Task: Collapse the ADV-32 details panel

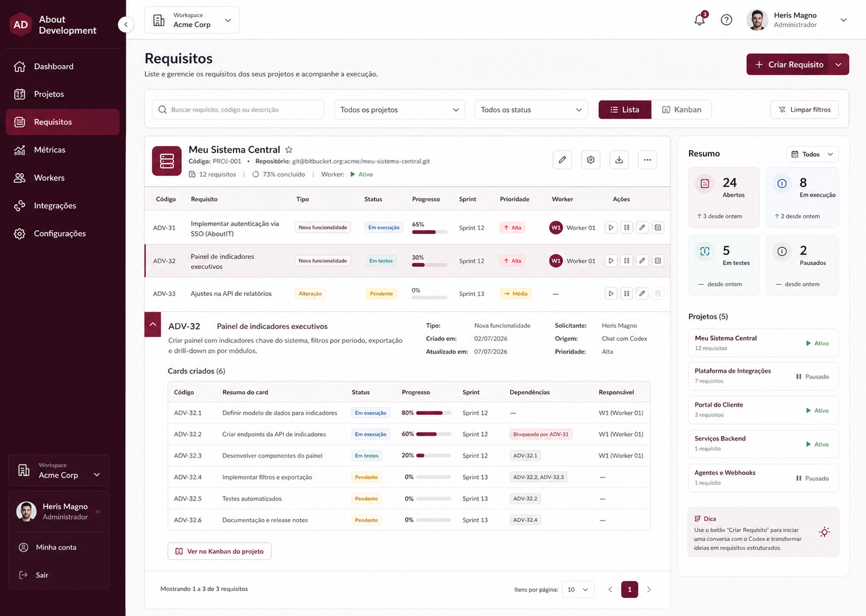Action: tap(153, 324)
